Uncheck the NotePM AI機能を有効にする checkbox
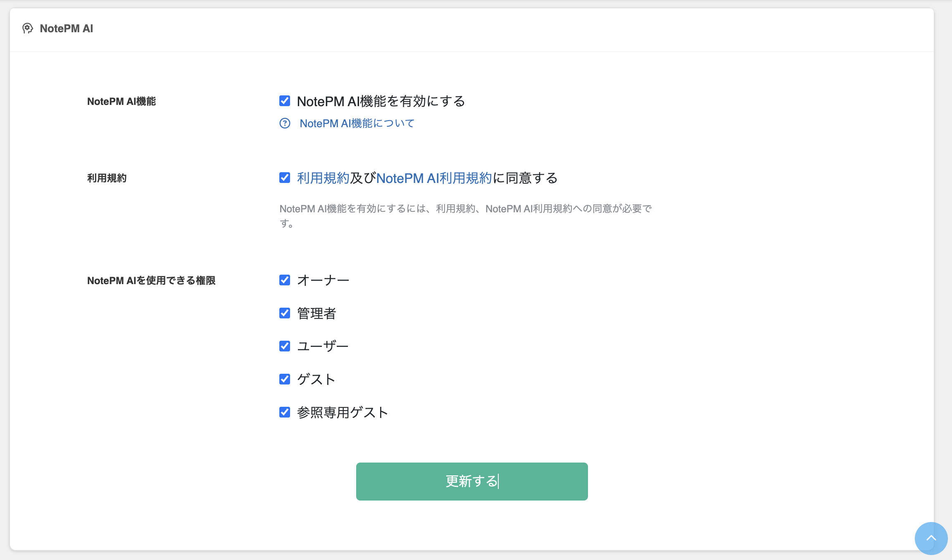This screenshot has width=952, height=560. [x=285, y=101]
